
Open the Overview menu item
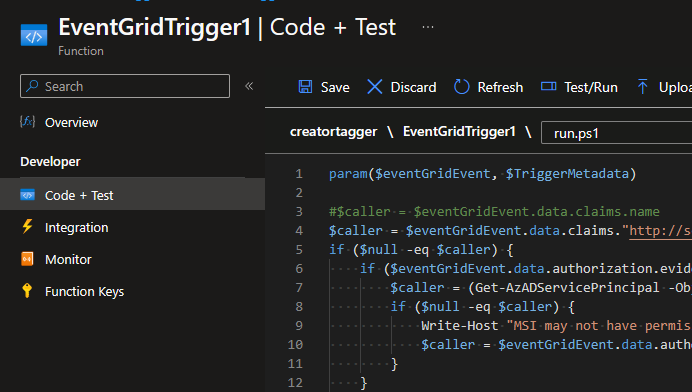coord(132,122)
